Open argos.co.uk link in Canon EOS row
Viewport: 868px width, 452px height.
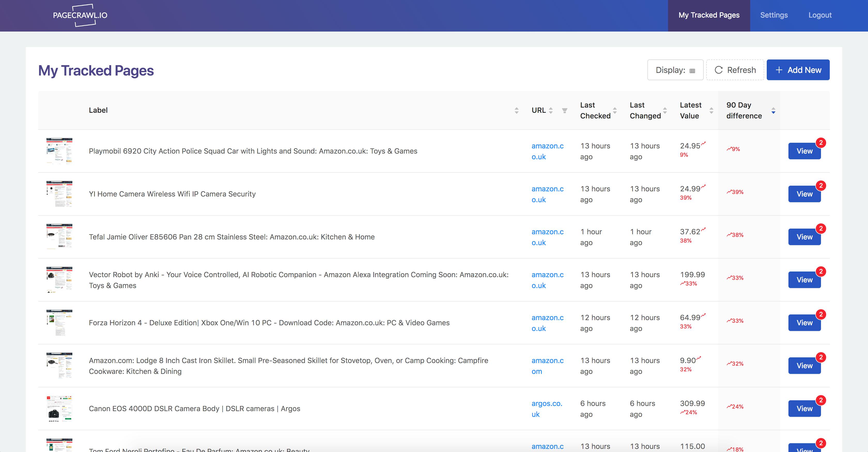click(x=547, y=409)
